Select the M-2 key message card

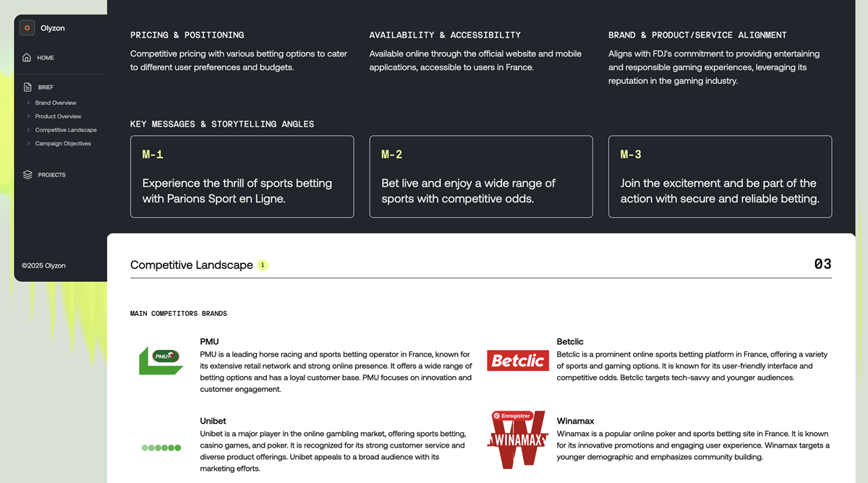tap(481, 176)
